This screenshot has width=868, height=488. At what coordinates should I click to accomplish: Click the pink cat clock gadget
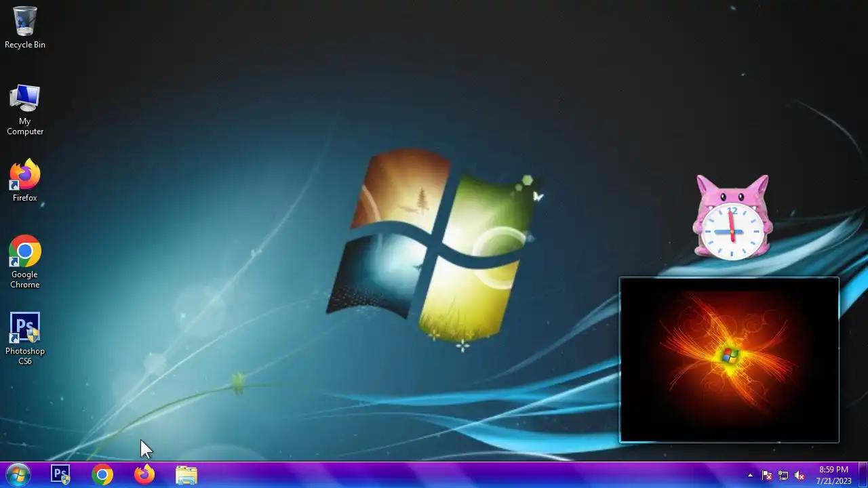pyautogui.click(x=732, y=218)
